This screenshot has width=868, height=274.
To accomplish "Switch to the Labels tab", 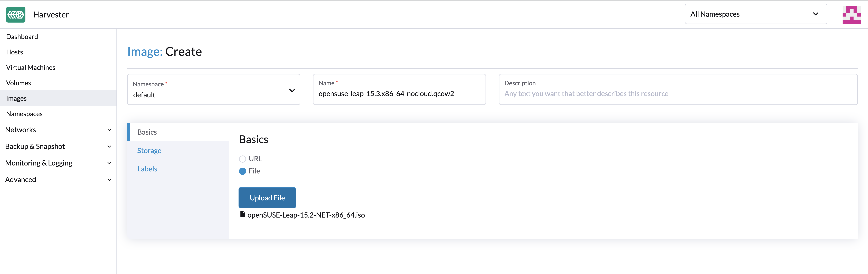I will [x=147, y=169].
